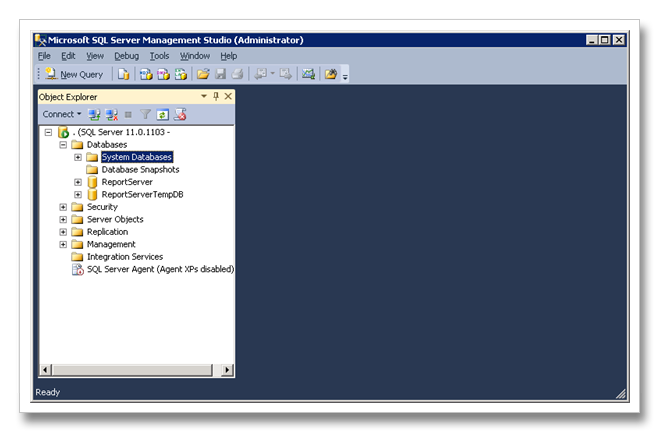660x433 pixels.
Task: Click the Print icon in toolbar
Action: click(237, 74)
